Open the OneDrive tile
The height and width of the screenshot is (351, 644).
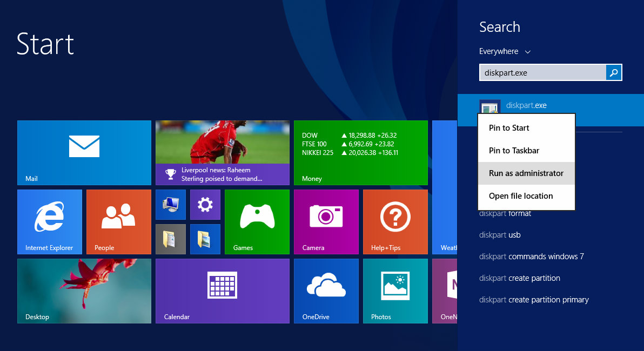(x=326, y=291)
